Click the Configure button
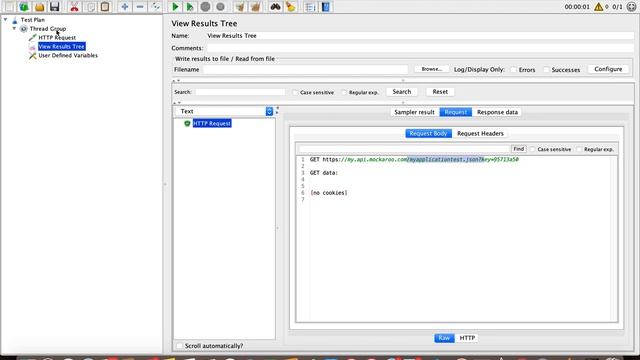The image size is (640, 360). (608, 69)
